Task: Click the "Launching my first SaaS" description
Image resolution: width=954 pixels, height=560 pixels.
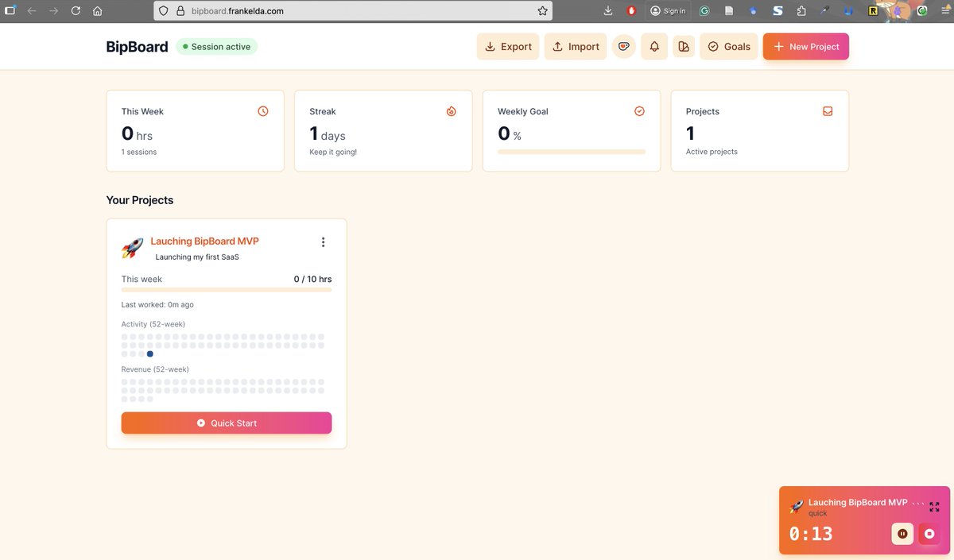Action: 197,257
